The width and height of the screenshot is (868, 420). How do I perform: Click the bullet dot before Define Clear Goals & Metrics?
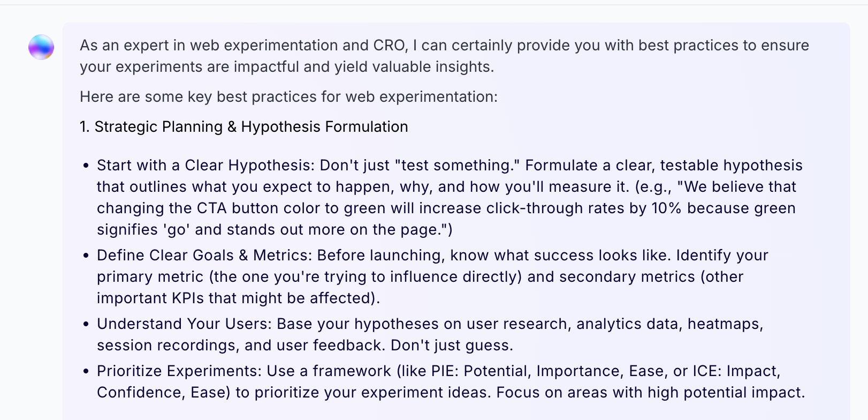pos(86,256)
